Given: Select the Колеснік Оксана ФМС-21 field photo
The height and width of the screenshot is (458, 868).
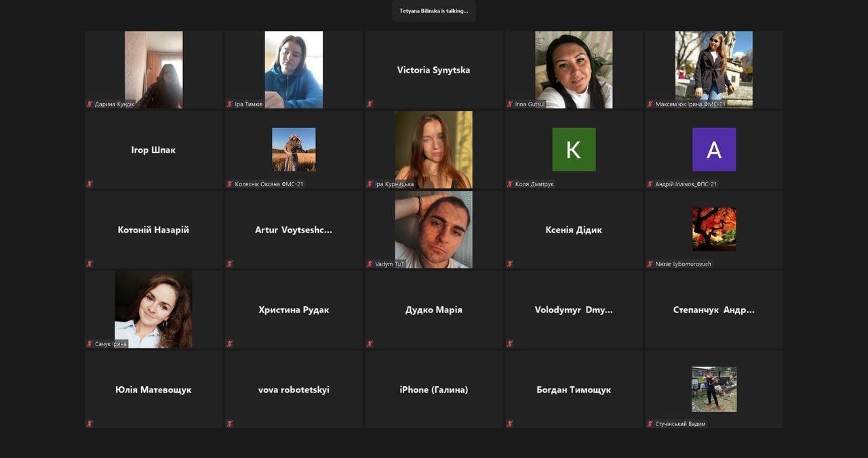Looking at the screenshot, I should click(294, 150).
